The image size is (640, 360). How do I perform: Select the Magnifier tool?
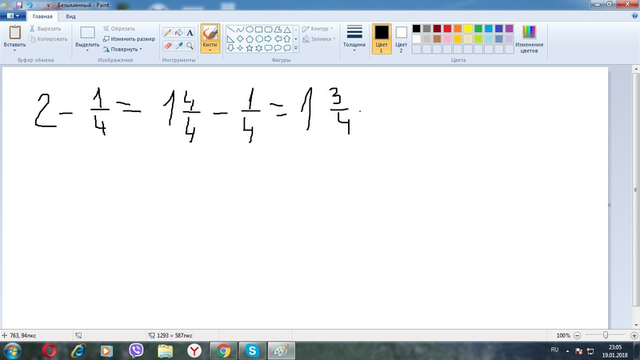(x=190, y=46)
